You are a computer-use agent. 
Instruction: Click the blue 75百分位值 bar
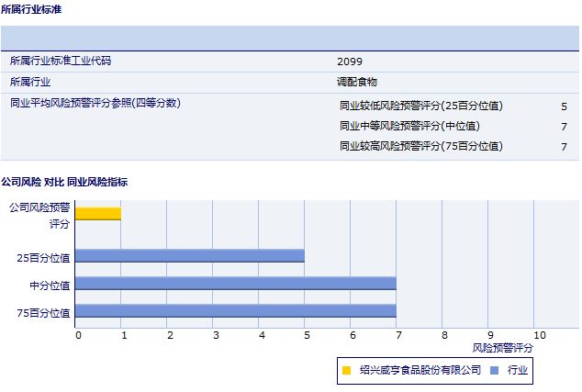point(236,310)
